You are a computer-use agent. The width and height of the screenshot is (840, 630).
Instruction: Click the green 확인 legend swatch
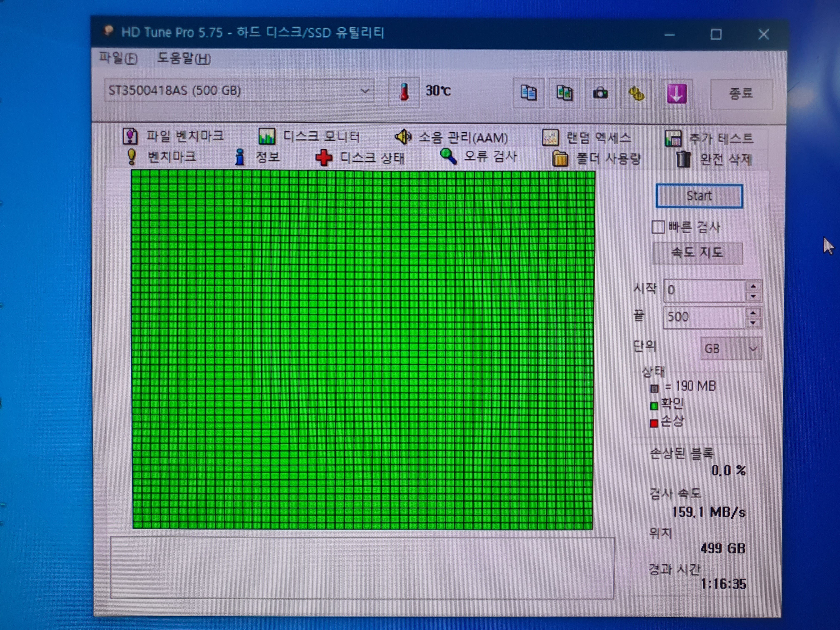654,406
